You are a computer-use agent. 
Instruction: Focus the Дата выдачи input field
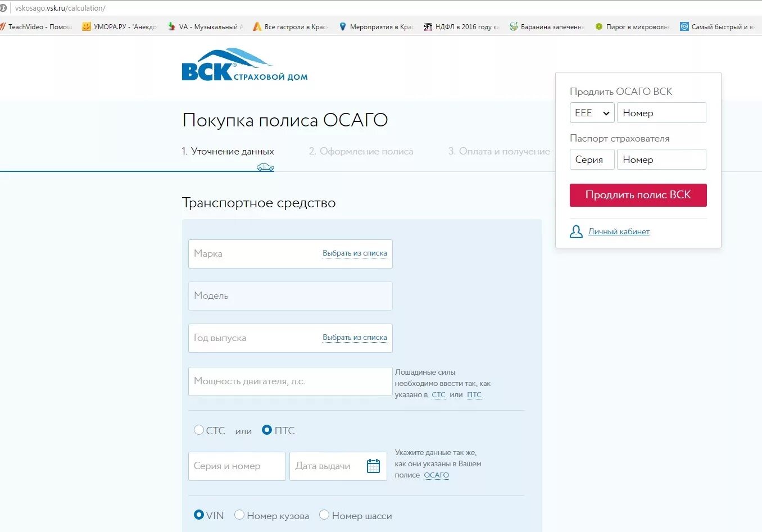pyautogui.click(x=338, y=466)
